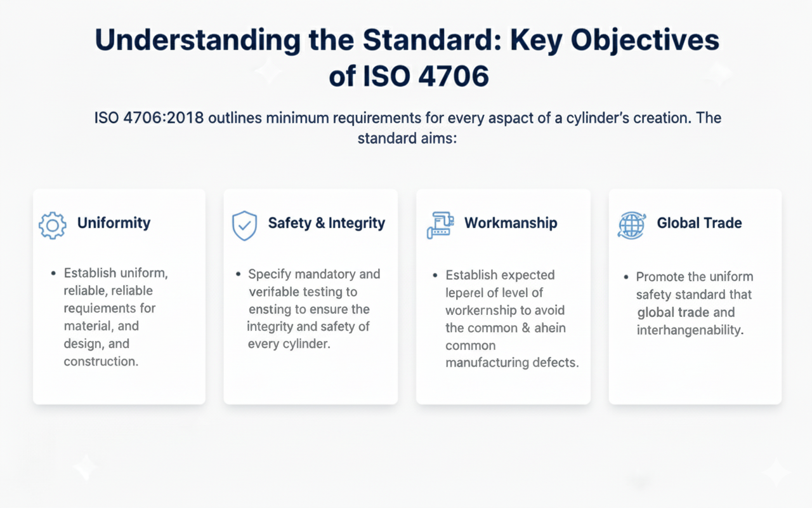
Task: Click the Workmanship card title
Action: coord(511,223)
